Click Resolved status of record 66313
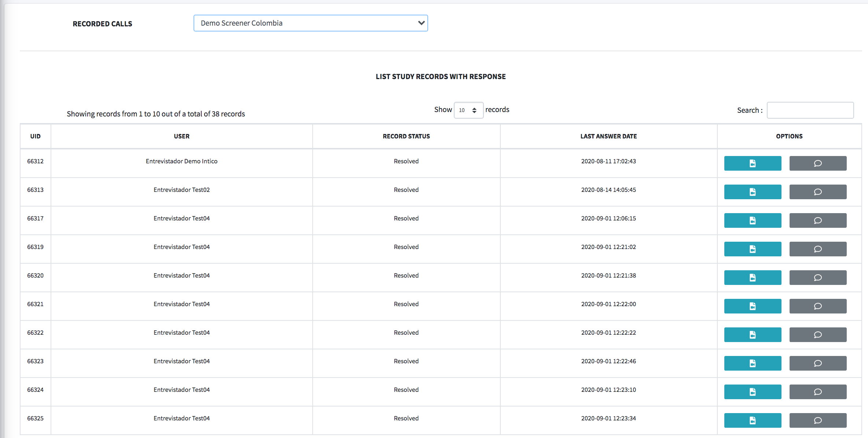This screenshot has width=868, height=438. 406,190
